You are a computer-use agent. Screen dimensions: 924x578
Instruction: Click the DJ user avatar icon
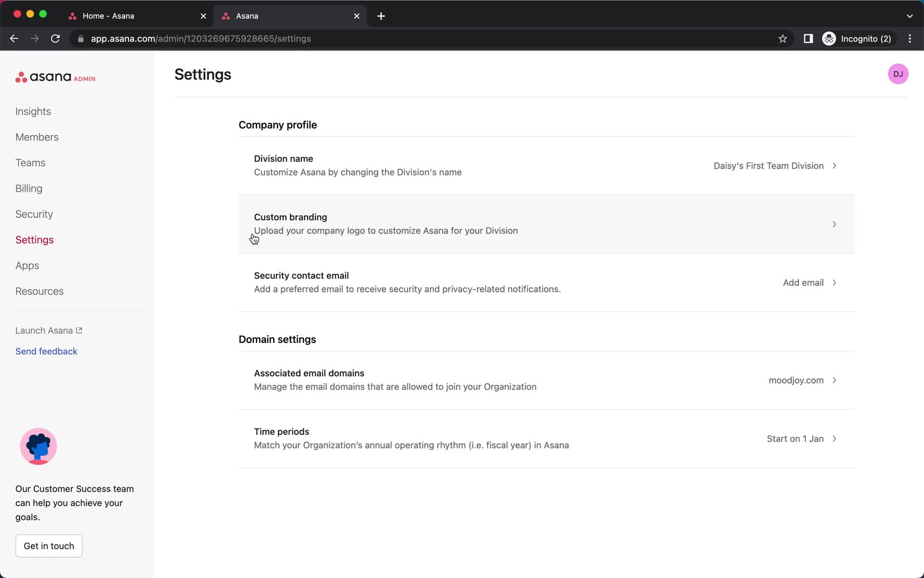[898, 74]
